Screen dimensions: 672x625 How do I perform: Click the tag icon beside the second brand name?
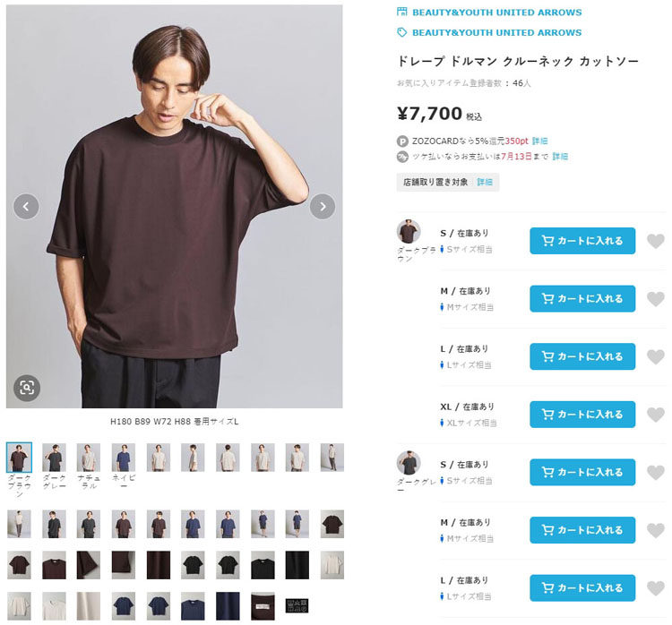click(x=402, y=32)
